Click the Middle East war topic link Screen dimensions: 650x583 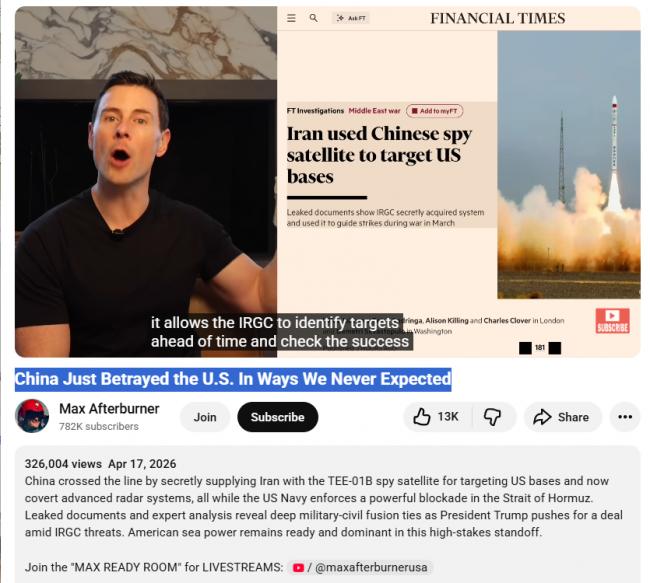(374, 111)
